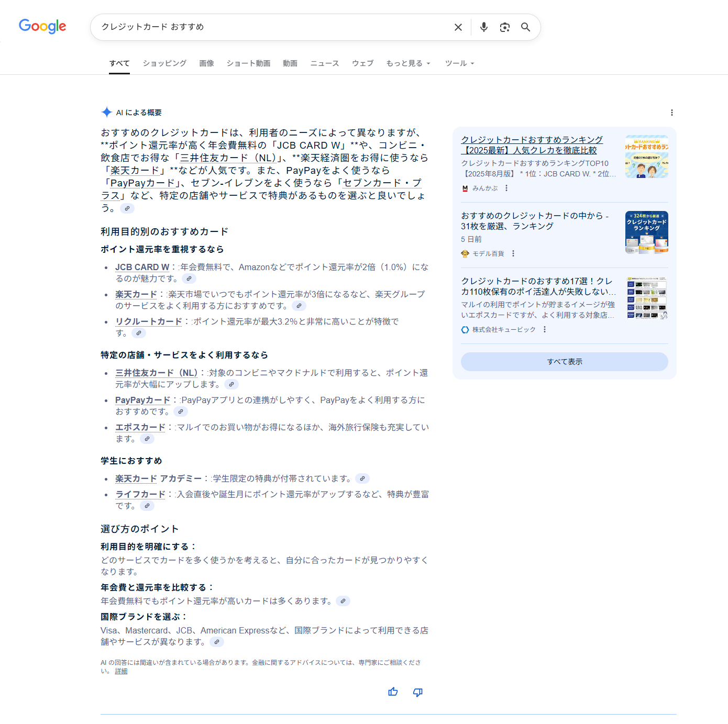Click the PayPayカード list link

[x=143, y=400]
